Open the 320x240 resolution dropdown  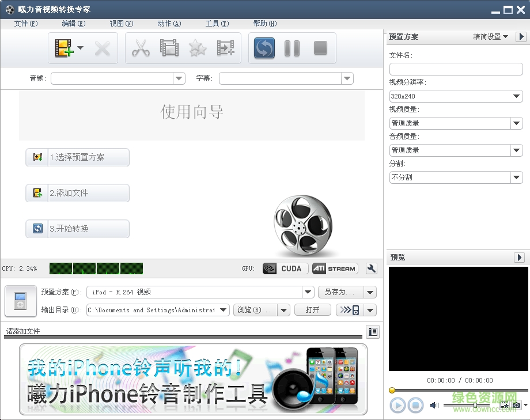pos(517,96)
